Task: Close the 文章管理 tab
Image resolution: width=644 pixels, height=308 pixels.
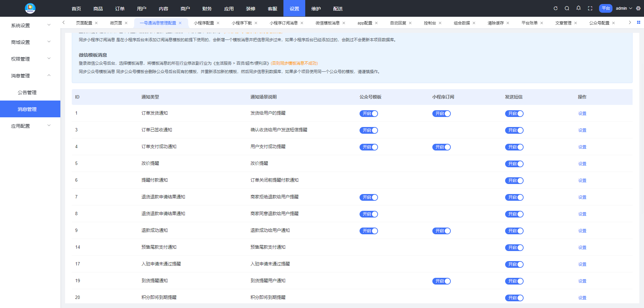Action: (x=576, y=23)
